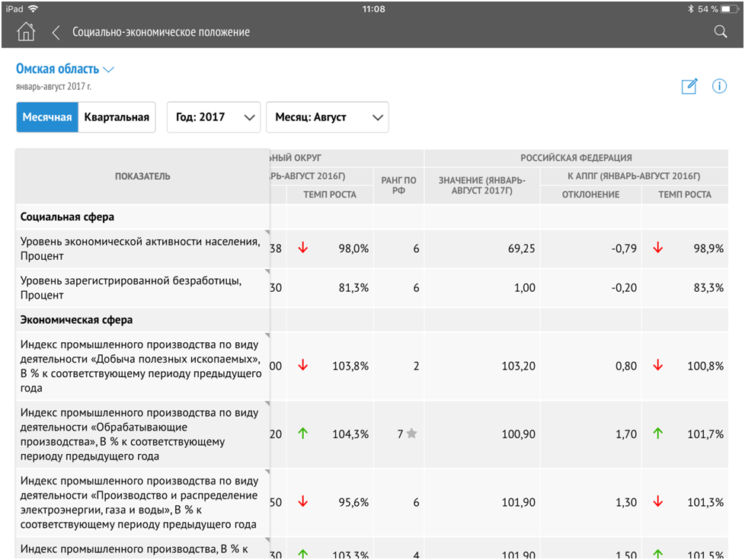This screenshot has height=560, width=745.
Task: Tap the ПОКАЗАТЕЛЬ column header
Action: [x=142, y=177]
